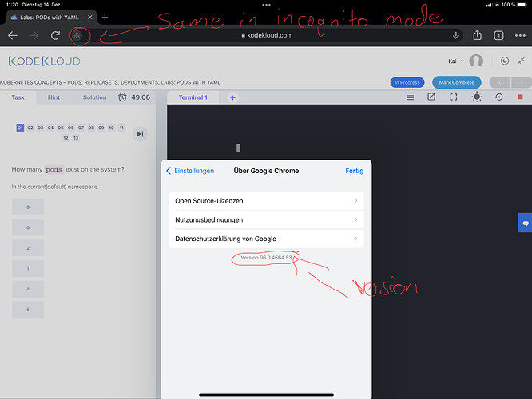The image size is (532, 399).
Task: Collapse view with the shrink arrows icon
Action: click(521, 61)
